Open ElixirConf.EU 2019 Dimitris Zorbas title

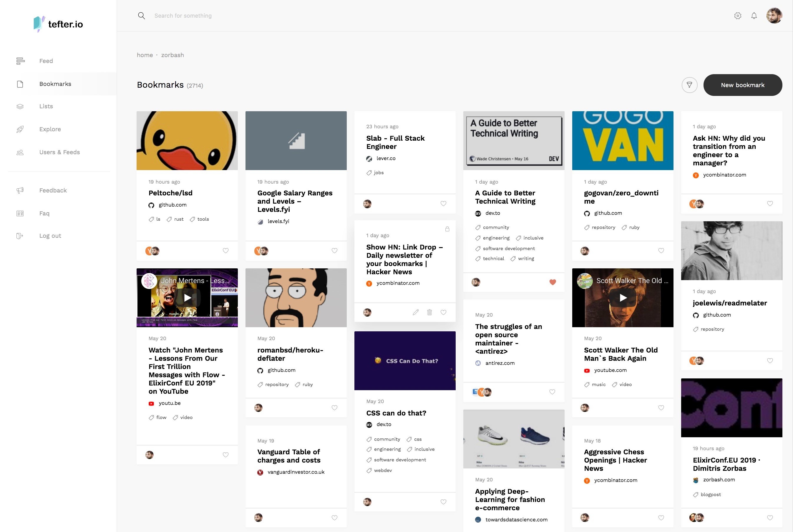tap(726, 464)
